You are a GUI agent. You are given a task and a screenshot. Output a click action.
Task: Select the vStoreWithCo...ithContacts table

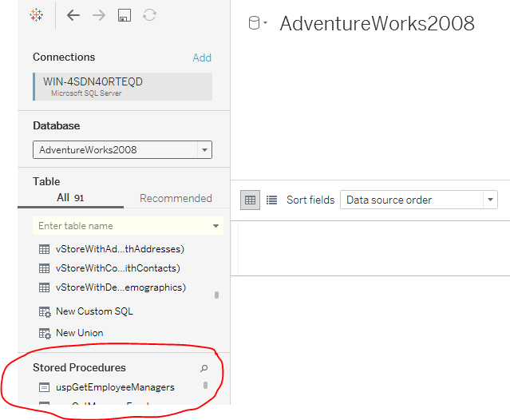pyautogui.click(x=118, y=268)
